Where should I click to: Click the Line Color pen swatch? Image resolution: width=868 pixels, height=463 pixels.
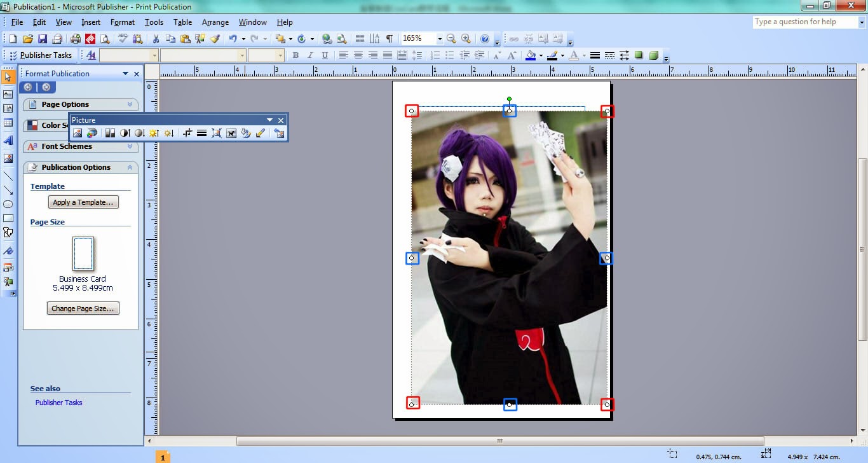pos(552,55)
